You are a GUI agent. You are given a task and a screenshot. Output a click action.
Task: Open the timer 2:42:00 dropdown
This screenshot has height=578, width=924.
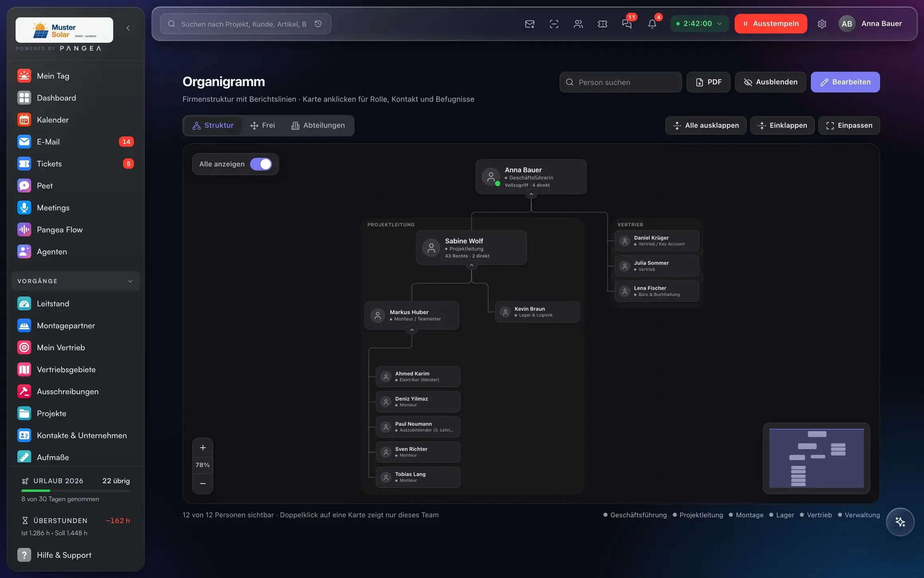tap(699, 24)
